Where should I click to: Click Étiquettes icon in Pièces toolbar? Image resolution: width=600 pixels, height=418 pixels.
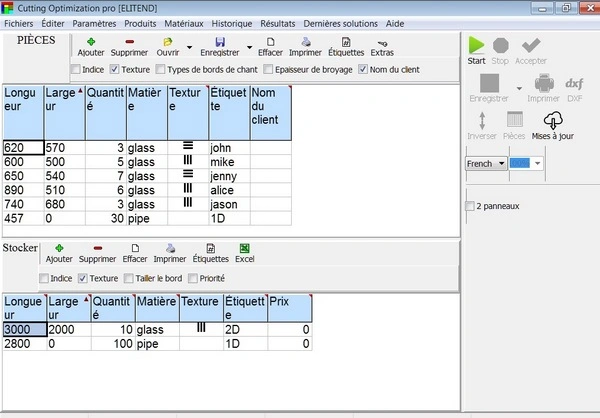pyautogui.click(x=346, y=46)
